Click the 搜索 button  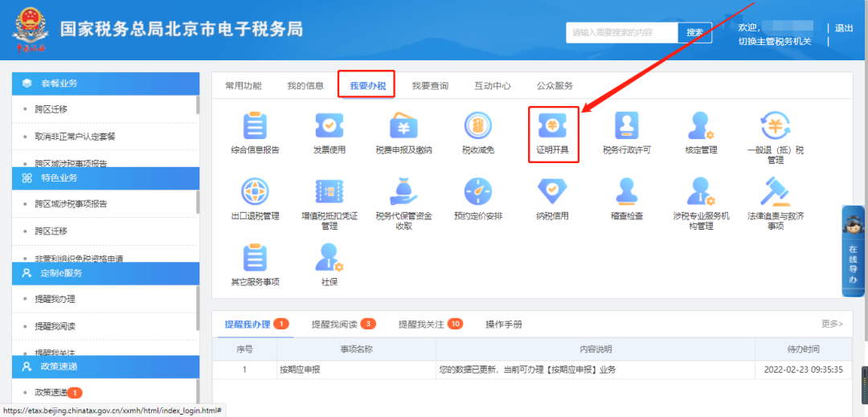pyautogui.click(x=694, y=33)
